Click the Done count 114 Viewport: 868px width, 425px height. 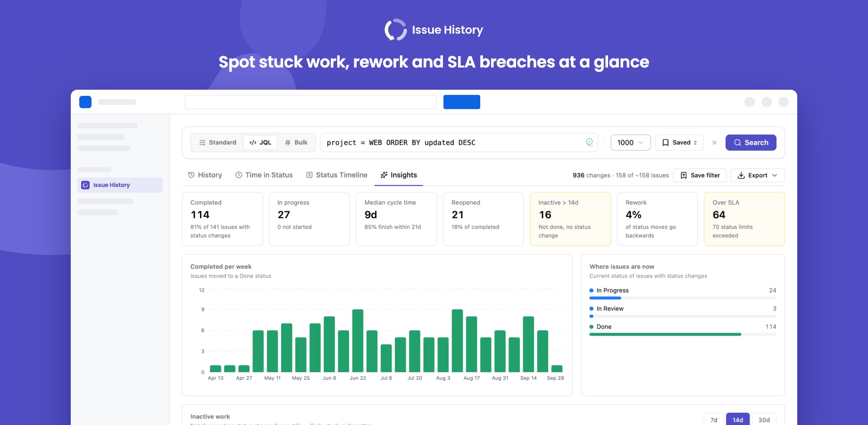(771, 327)
